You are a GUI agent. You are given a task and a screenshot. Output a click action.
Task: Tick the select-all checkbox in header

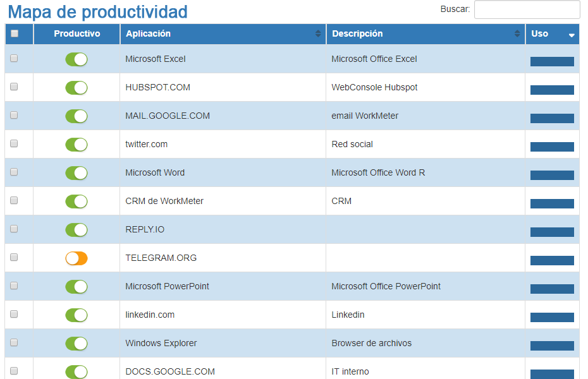[15, 34]
